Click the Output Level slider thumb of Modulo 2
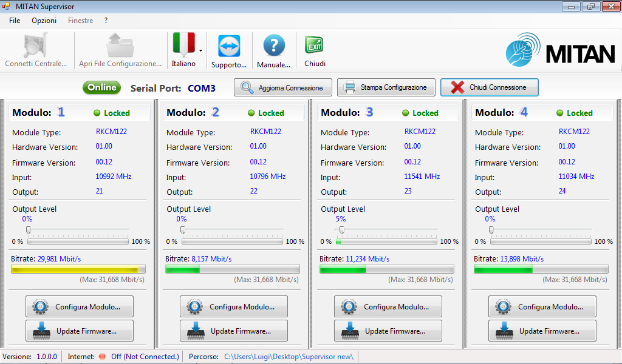The image size is (622, 364). point(182,230)
